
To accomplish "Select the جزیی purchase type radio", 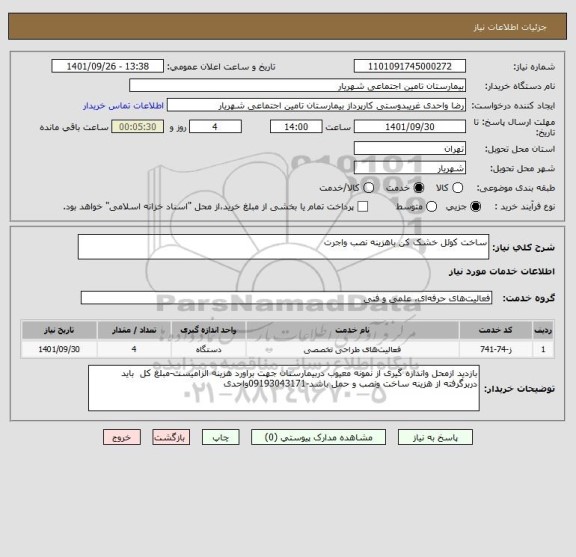I will coord(475,207).
